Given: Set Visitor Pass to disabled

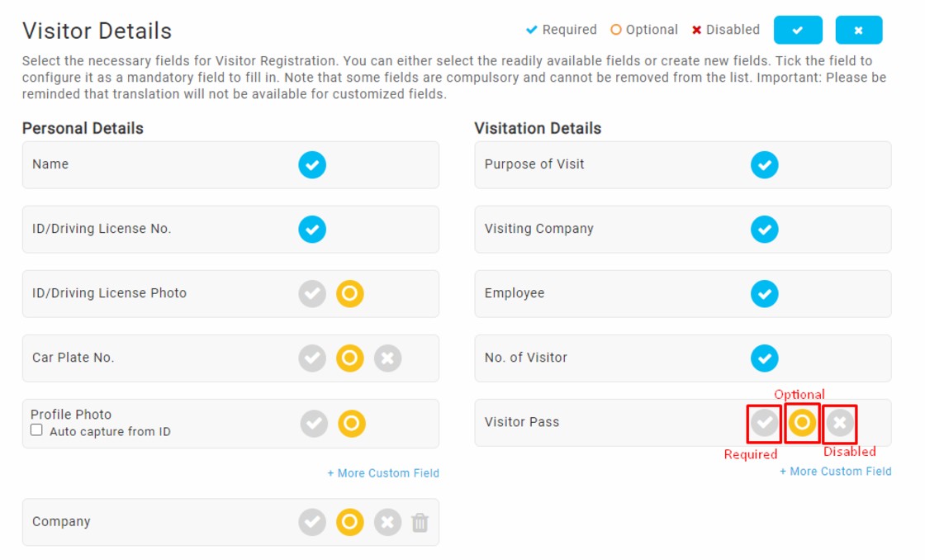Looking at the screenshot, I should point(839,423).
